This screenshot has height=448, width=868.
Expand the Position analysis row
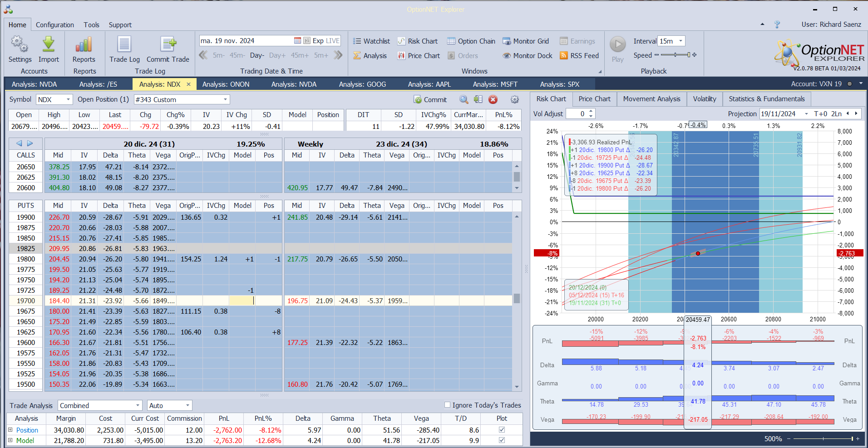click(x=10, y=429)
